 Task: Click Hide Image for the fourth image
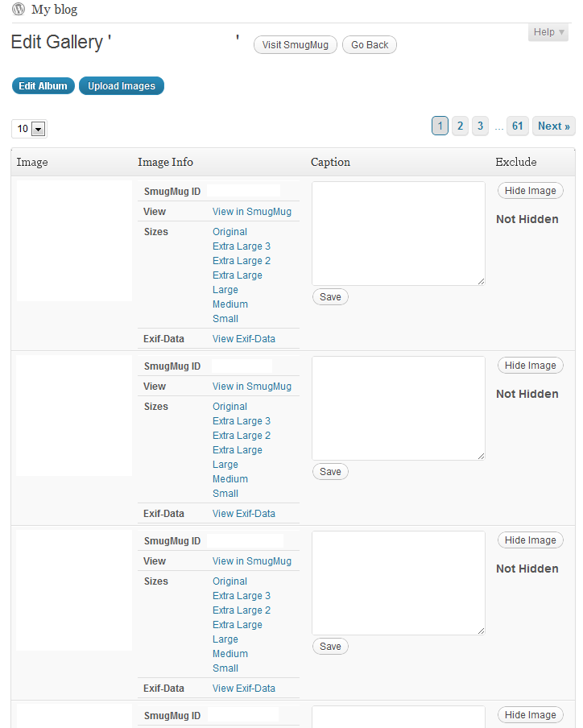tap(531, 715)
